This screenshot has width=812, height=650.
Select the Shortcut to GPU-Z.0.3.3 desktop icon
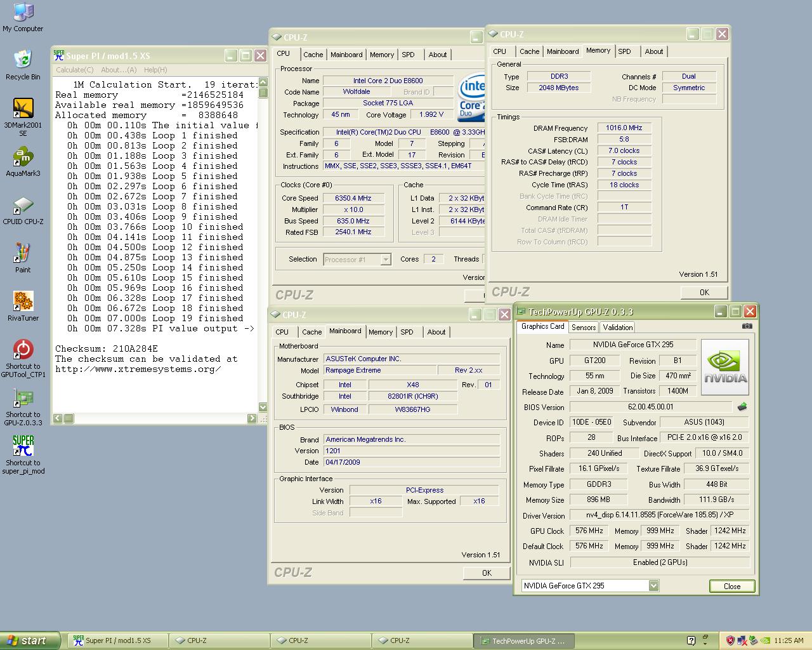pos(23,407)
